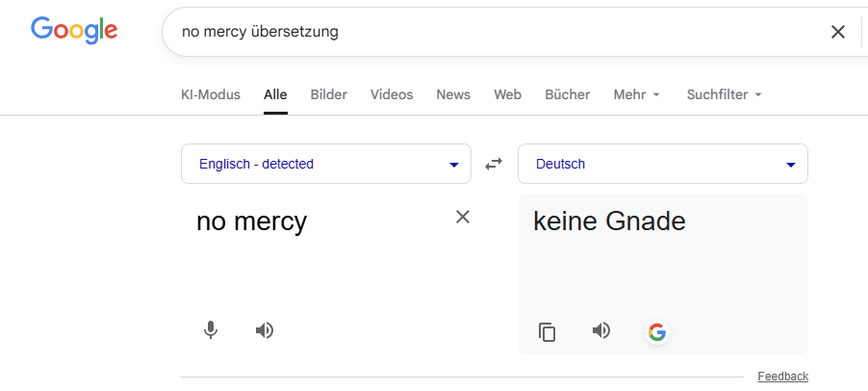Clear the search box text
Viewport: 868px width, 391px height.
coord(838,32)
